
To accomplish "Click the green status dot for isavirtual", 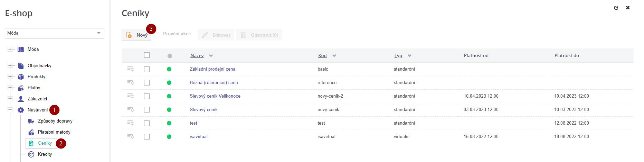I will (169, 137).
